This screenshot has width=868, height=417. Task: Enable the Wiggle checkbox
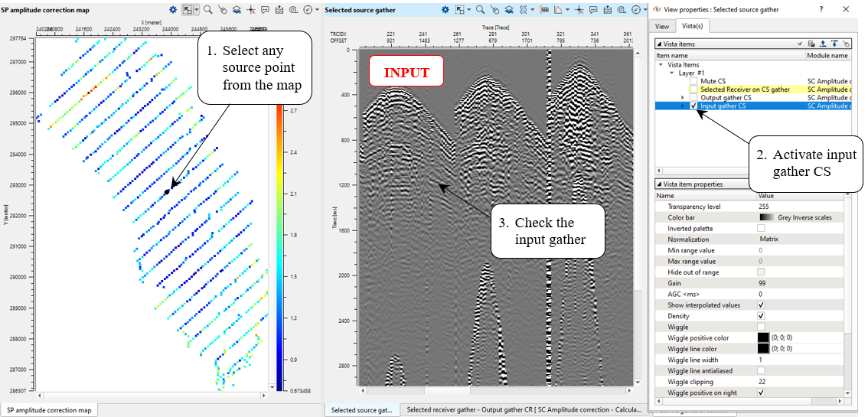[761, 327]
